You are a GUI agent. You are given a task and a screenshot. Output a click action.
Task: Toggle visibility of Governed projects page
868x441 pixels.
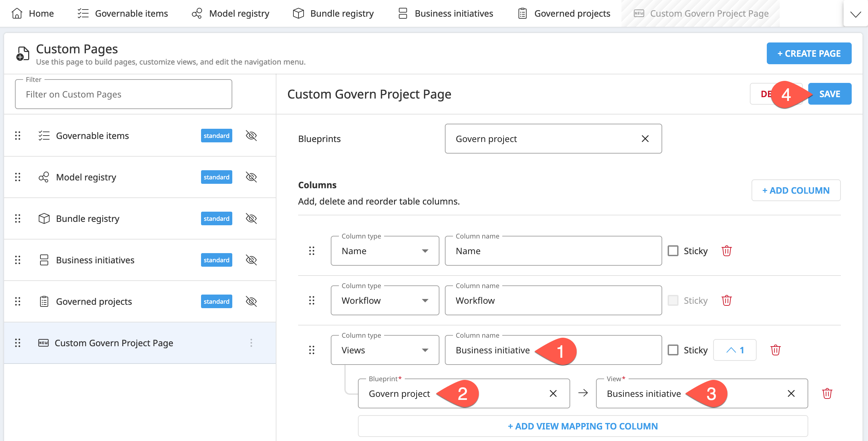coord(251,301)
